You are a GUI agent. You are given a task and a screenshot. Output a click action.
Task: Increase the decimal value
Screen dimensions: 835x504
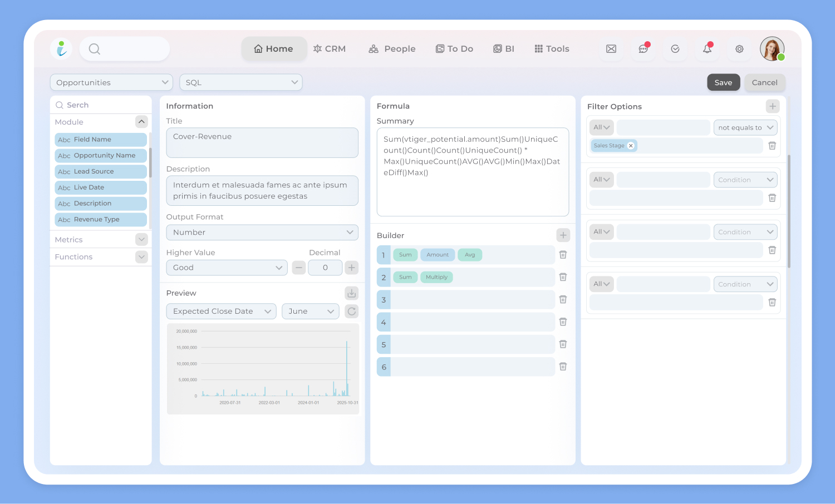click(x=351, y=268)
